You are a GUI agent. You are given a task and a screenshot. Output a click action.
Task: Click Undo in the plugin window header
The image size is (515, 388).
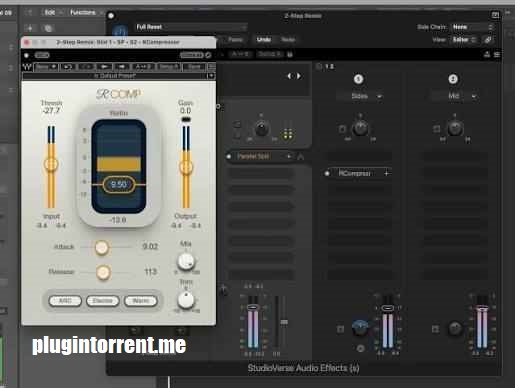(263, 39)
